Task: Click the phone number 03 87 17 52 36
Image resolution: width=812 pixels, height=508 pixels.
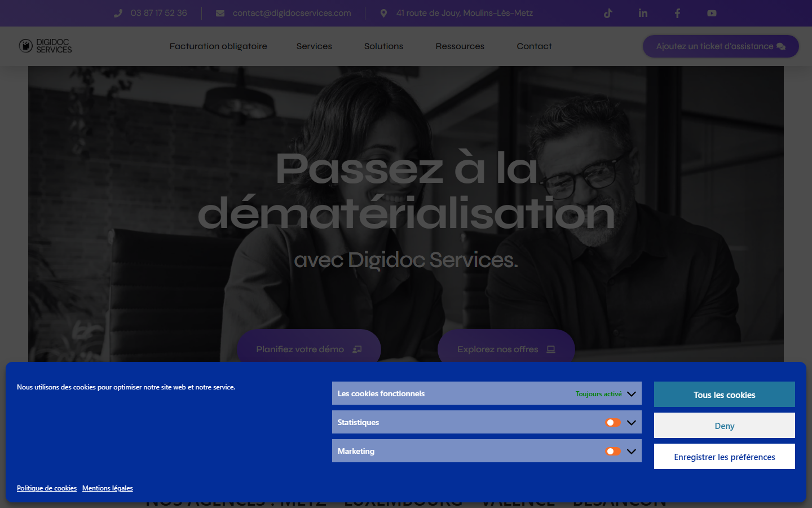Action: coord(158,13)
